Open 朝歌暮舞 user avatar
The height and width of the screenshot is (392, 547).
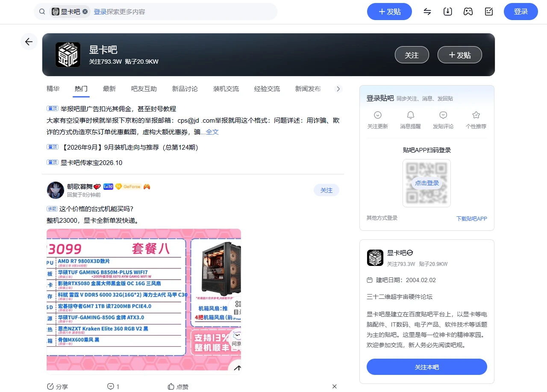[x=56, y=190]
